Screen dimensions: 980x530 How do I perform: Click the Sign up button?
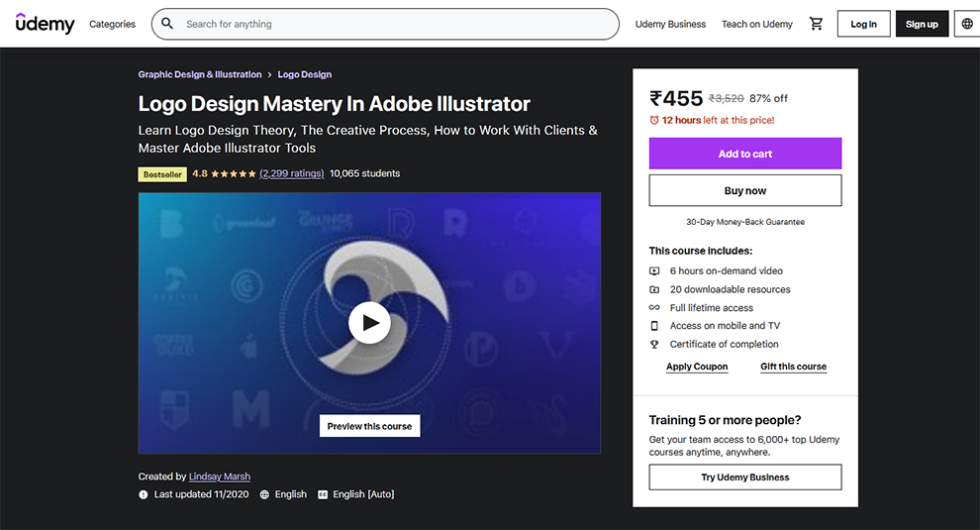[x=922, y=24]
